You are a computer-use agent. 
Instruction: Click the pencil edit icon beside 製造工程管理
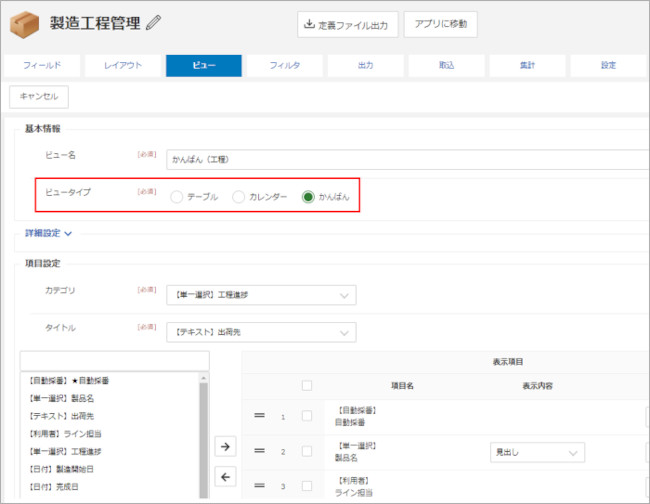point(153,23)
